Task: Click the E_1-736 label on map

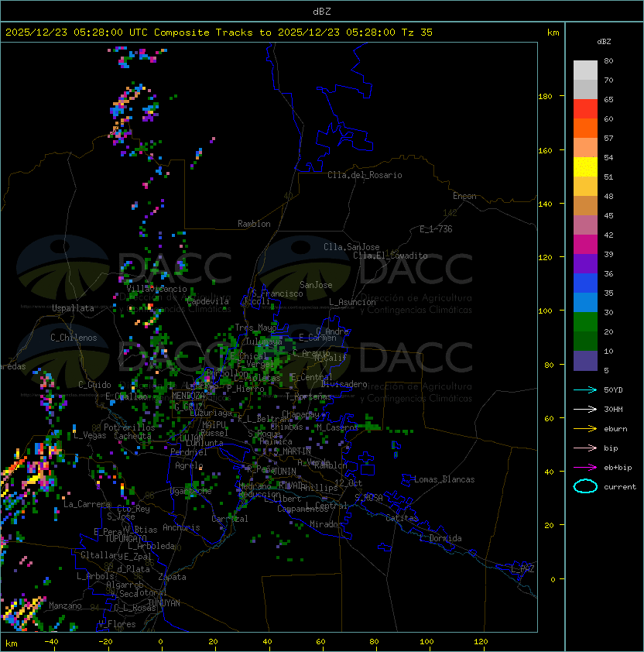Action: (436, 229)
